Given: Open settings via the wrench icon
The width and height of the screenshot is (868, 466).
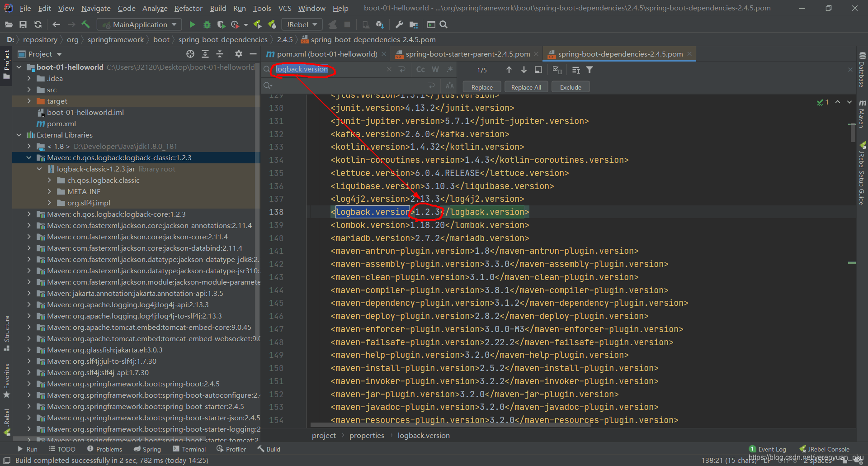Looking at the screenshot, I should [x=399, y=24].
